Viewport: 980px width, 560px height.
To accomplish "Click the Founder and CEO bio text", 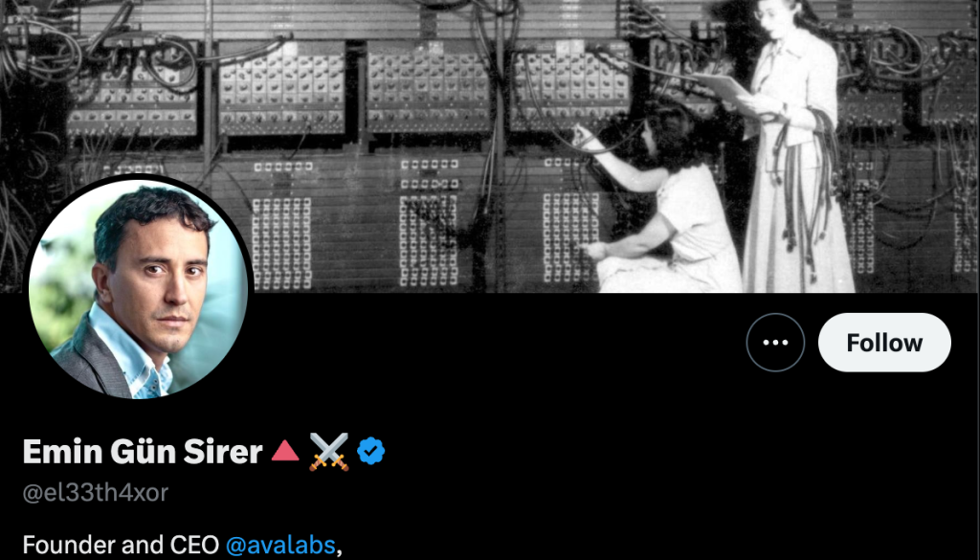I will coord(121,545).
